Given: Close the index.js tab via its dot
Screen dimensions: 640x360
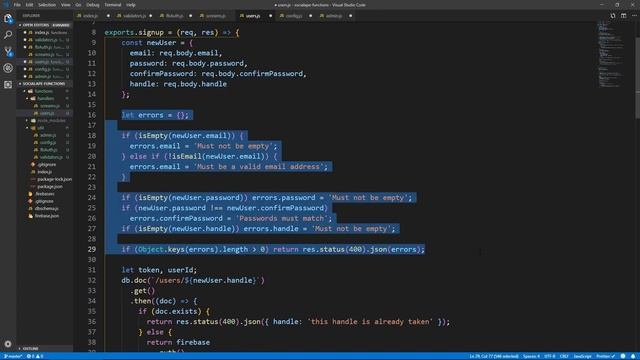Looking at the screenshot, I should coord(108,16).
